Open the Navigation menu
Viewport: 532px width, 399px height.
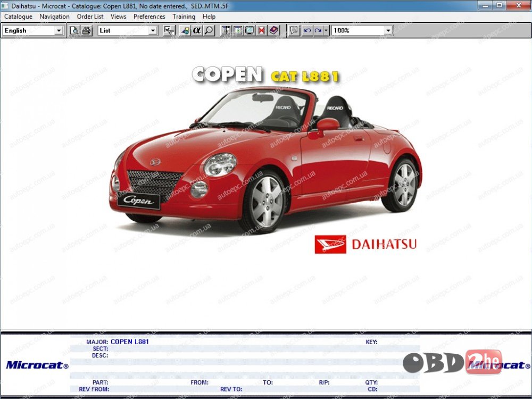[x=54, y=16]
